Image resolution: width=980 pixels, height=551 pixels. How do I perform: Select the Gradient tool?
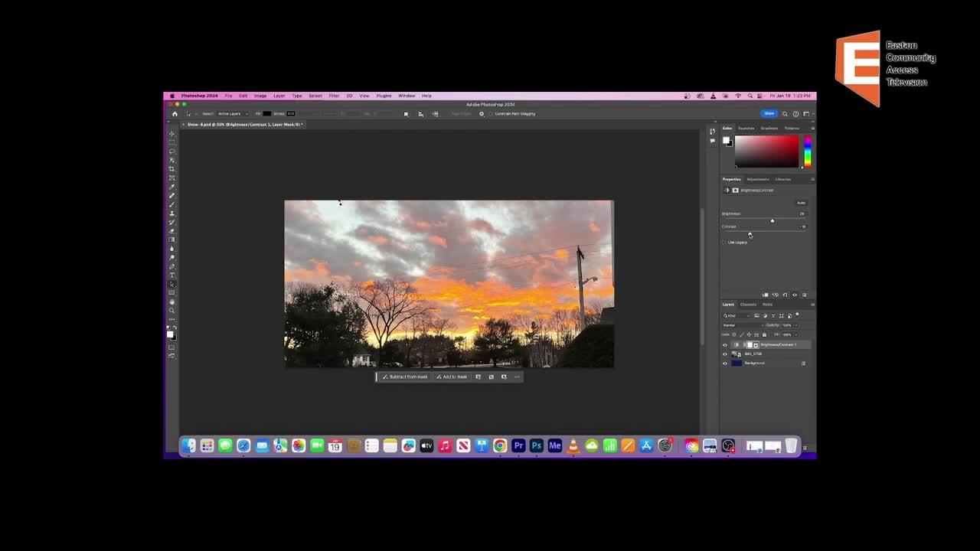[171, 240]
